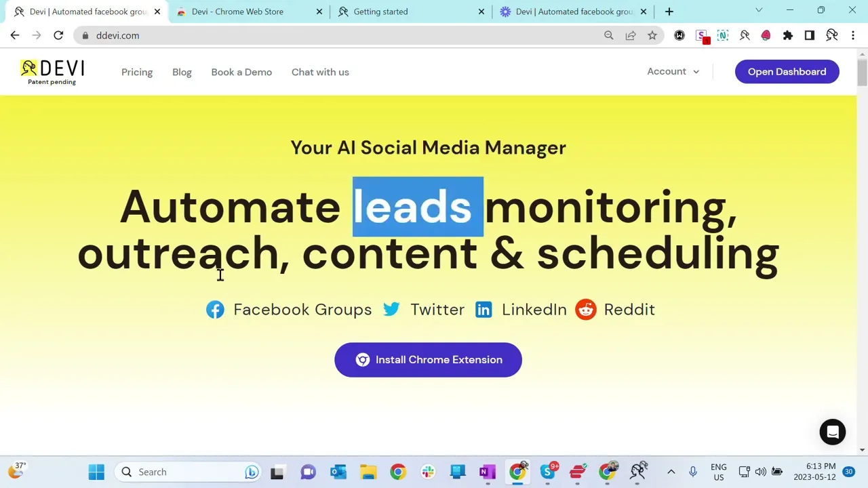The height and width of the screenshot is (488, 868).
Task: Close the Chrome Web Store tab
Action: pos(319,12)
